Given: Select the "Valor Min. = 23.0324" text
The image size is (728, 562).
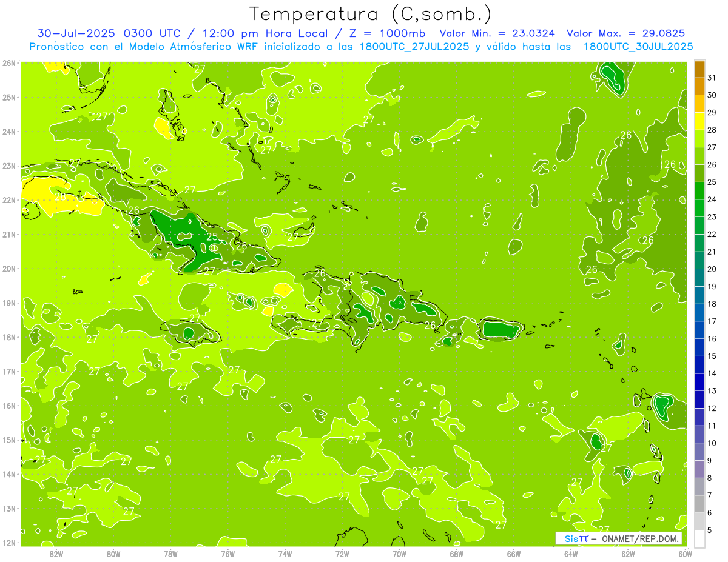Looking at the screenshot, I should coord(498,33).
